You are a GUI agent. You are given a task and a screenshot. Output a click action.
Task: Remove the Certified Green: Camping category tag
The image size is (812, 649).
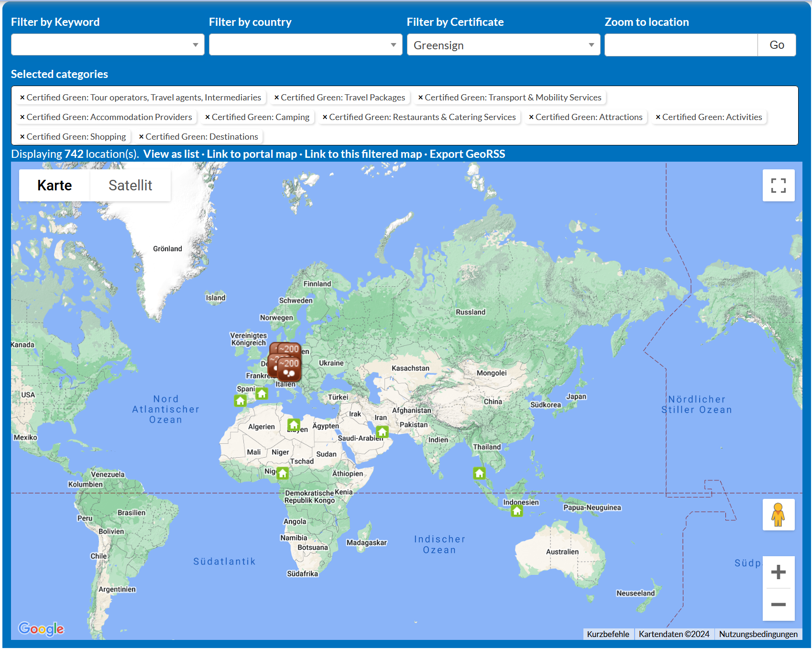(x=208, y=117)
